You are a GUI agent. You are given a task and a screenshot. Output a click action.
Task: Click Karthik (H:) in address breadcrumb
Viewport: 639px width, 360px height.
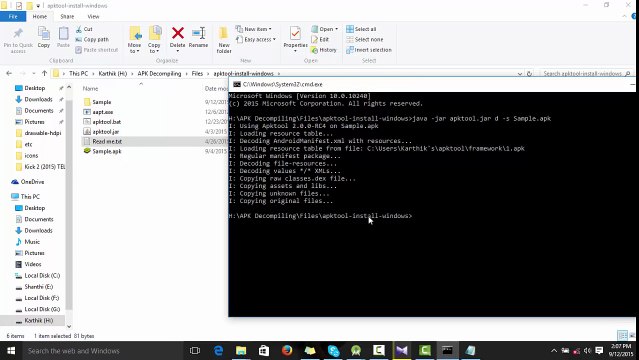(x=112, y=73)
